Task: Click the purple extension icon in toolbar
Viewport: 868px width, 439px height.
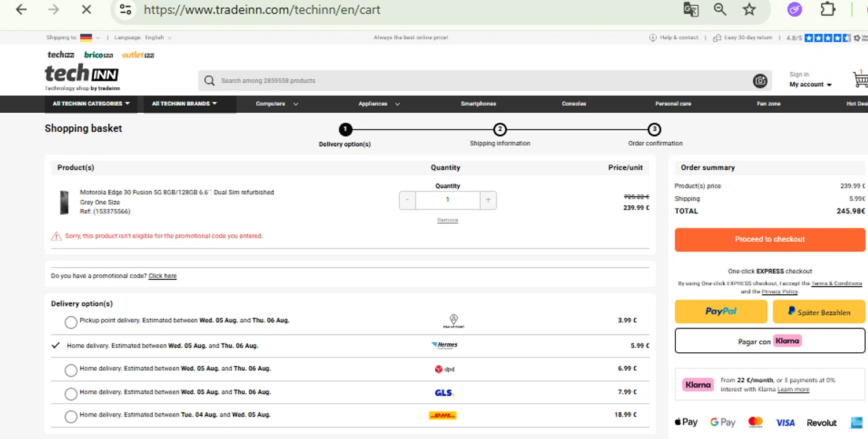Action: [795, 10]
